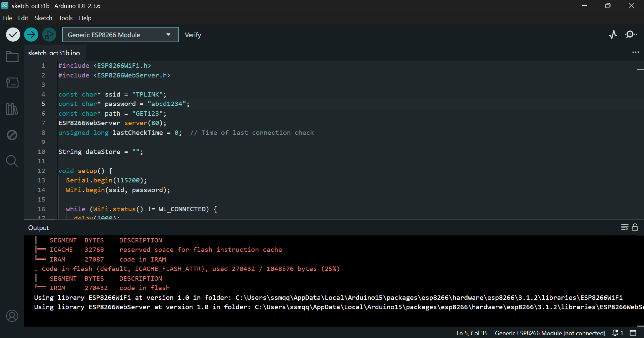Open the Tools menu
644x338 pixels.
coord(65,18)
